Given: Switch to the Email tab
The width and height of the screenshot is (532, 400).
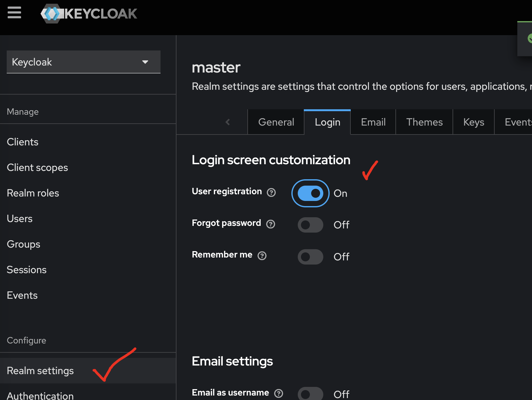Looking at the screenshot, I should click(x=373, y=122).
